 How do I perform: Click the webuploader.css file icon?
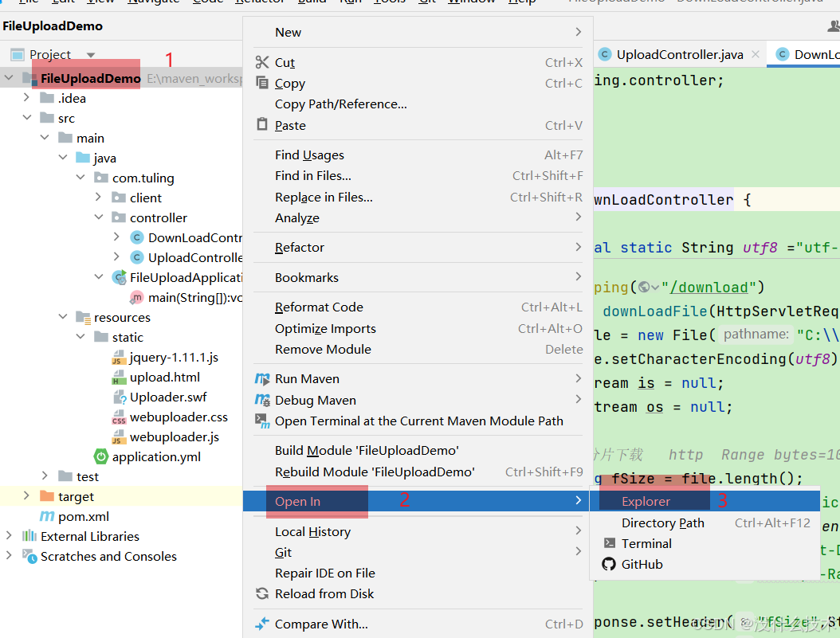pos(119,417)
